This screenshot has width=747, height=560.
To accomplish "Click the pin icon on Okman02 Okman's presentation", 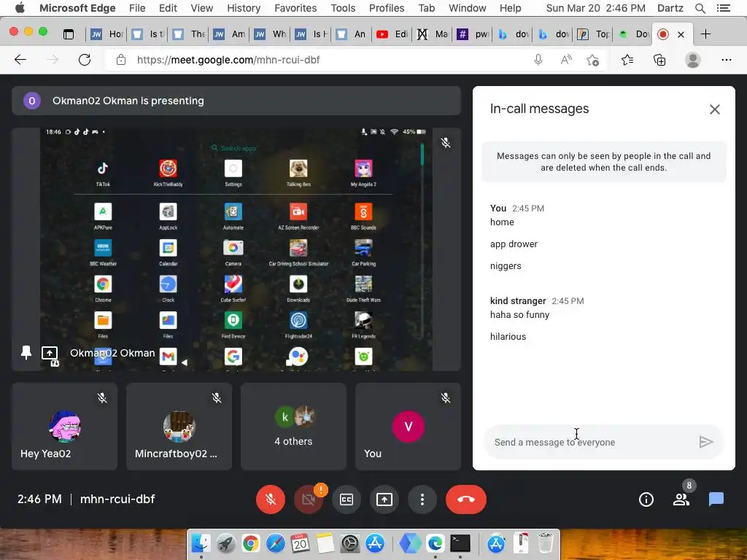I will click(x=26, y=352).
